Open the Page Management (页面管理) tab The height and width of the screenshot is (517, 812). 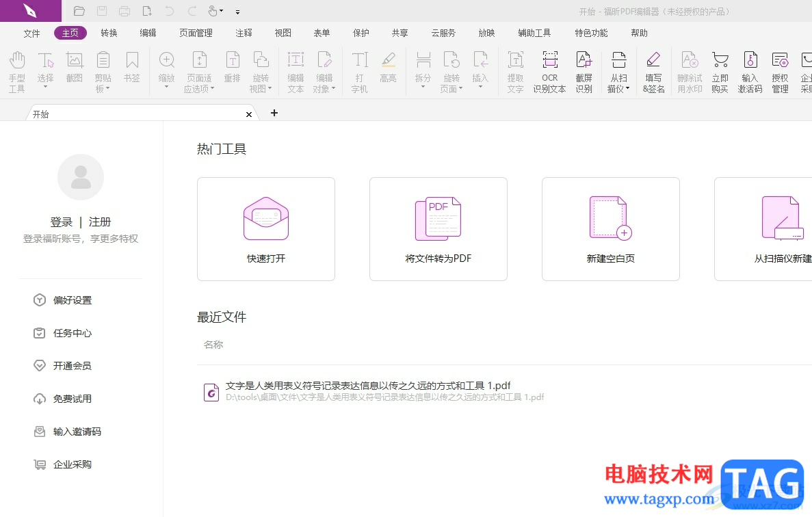196,33
